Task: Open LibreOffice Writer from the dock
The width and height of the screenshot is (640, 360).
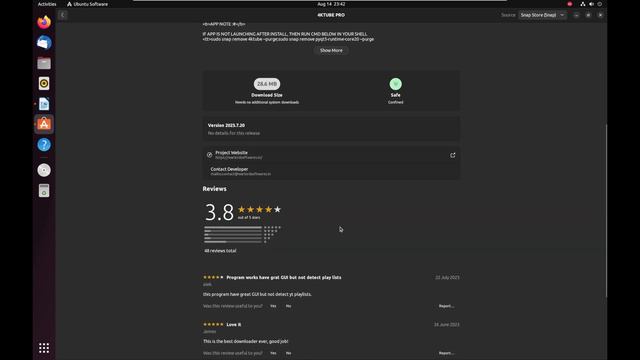Action: tap(44, 104)
